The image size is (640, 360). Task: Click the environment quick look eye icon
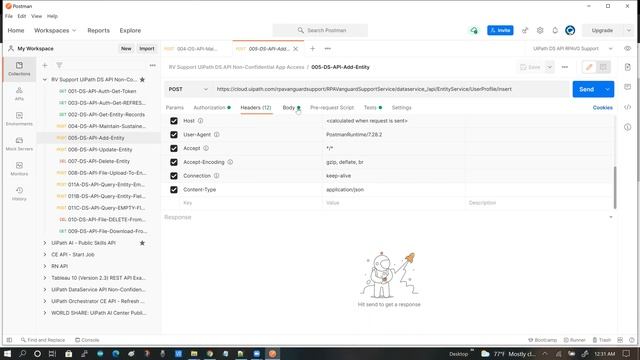(x=627, y=49)
